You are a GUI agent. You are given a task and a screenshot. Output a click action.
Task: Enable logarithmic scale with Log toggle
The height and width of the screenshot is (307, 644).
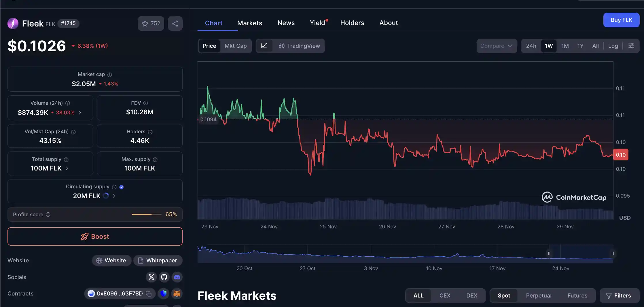tap(613, 46)
